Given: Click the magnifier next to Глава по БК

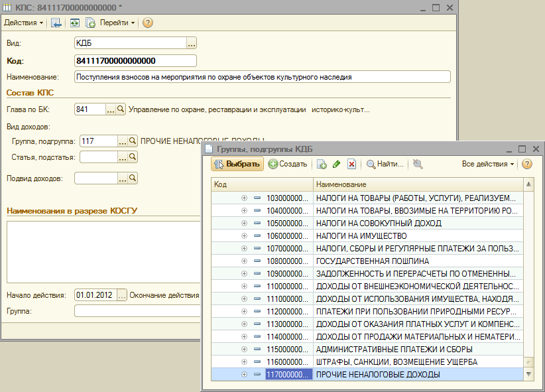Looking at the screenshot, I should [121, 109].
